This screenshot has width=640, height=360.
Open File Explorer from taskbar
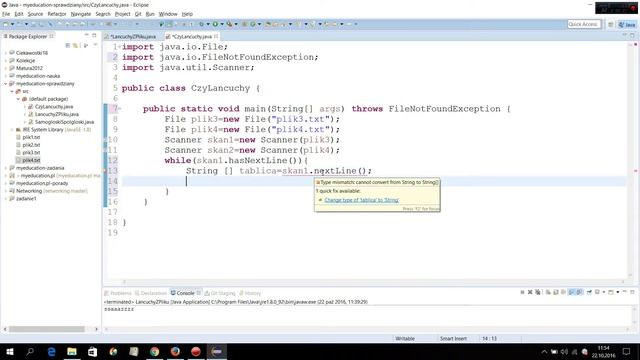[x=72, y=351]
